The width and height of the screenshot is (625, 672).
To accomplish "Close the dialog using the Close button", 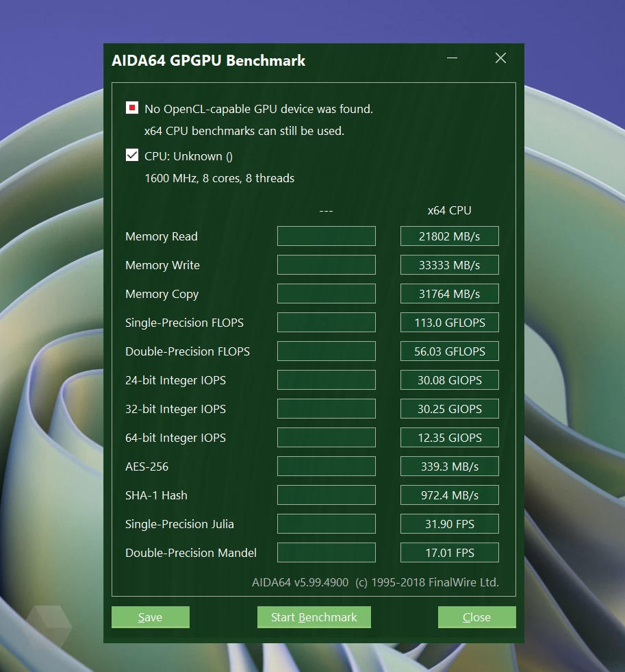I will 476,617.
